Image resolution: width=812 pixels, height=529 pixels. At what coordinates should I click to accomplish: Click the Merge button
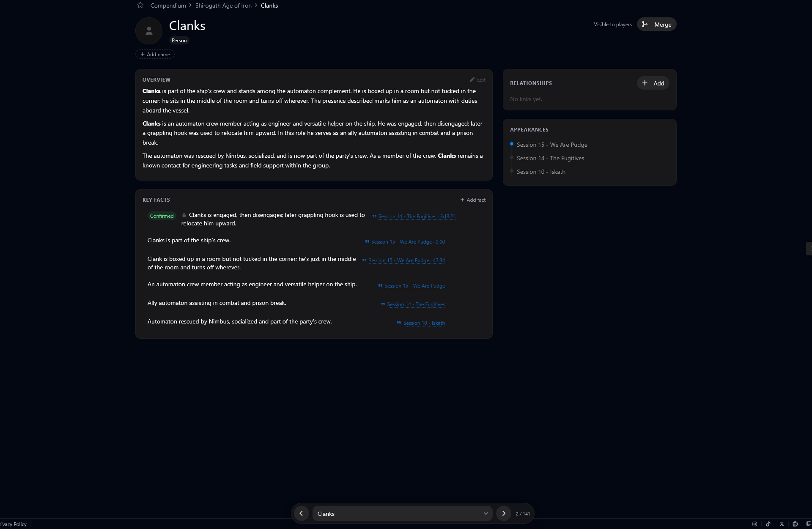pyautogui.click(x=657, y=25)
